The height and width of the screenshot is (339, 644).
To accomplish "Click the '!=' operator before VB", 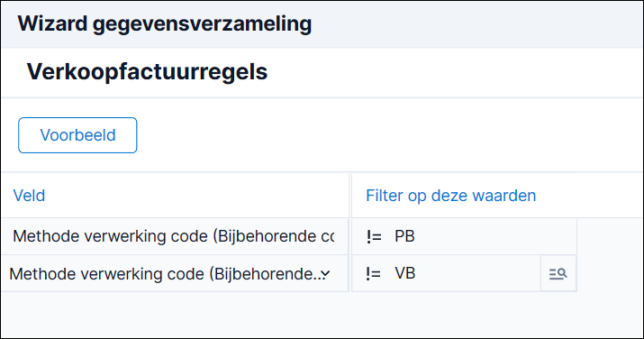I will (374, 274).
